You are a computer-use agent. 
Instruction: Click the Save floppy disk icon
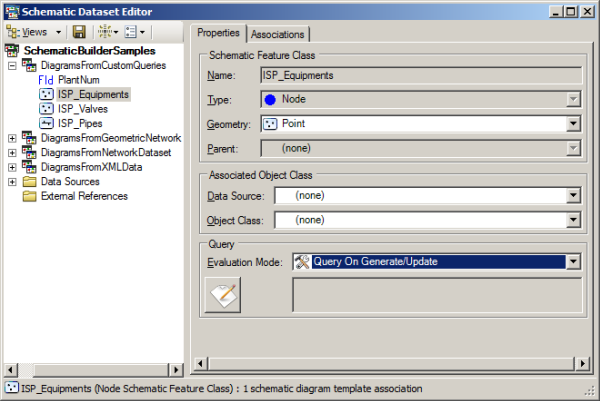click(x=79, y=32)
